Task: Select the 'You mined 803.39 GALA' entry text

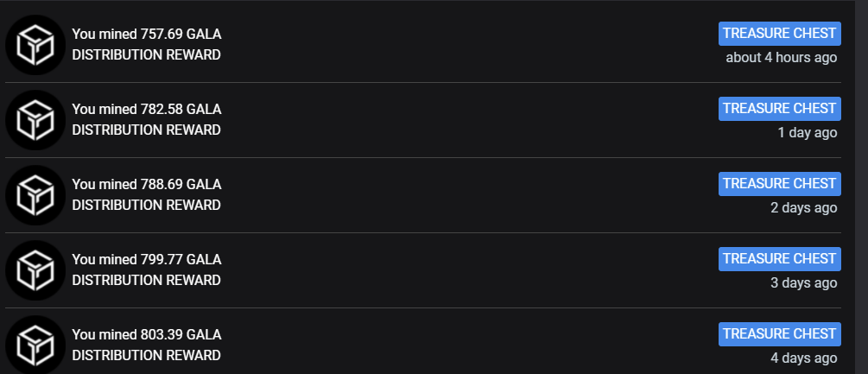Action: [147, 335]
